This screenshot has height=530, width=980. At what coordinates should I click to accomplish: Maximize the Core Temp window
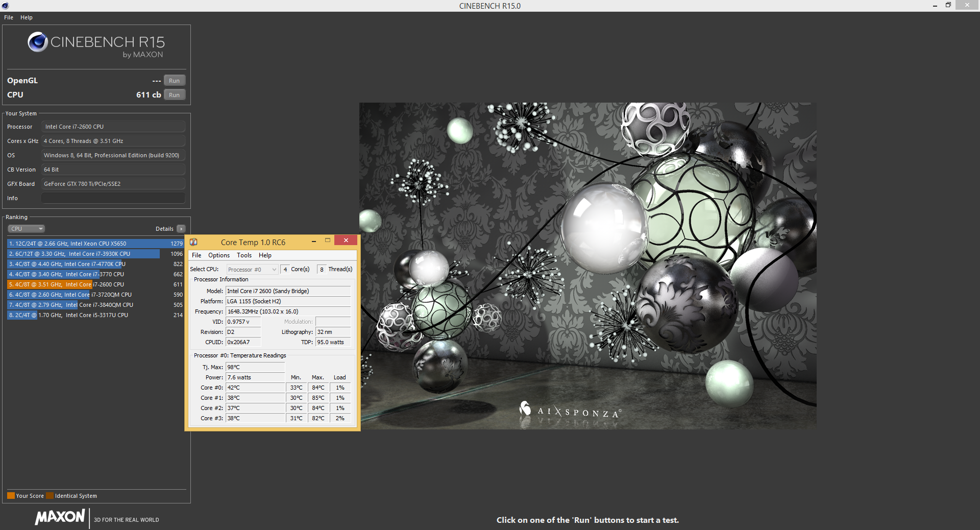[x=328, y=241]
